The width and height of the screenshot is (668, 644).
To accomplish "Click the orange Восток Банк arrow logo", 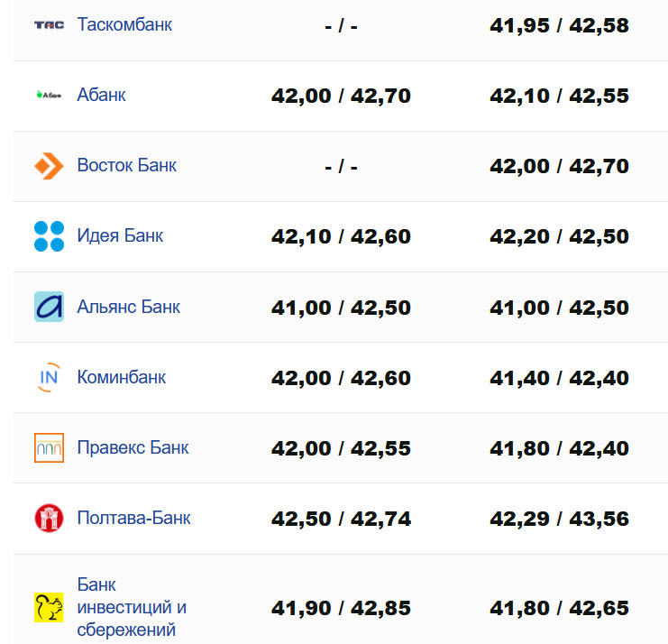I will coord(49,165).
